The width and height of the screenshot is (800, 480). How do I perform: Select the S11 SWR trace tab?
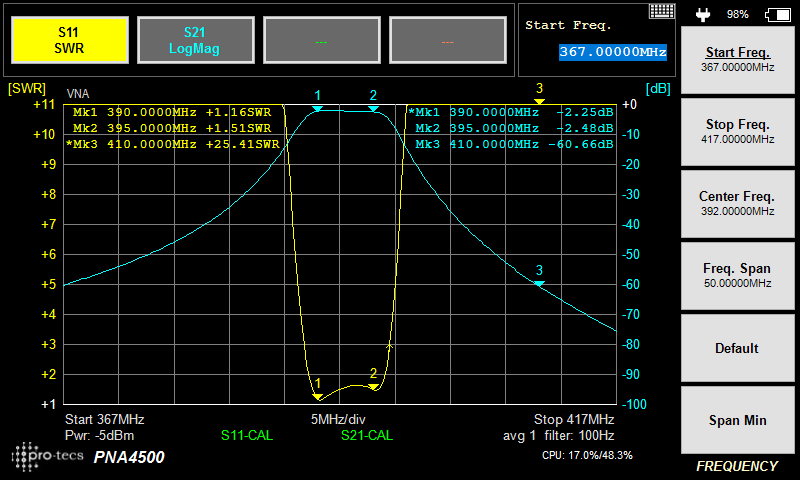69,41
